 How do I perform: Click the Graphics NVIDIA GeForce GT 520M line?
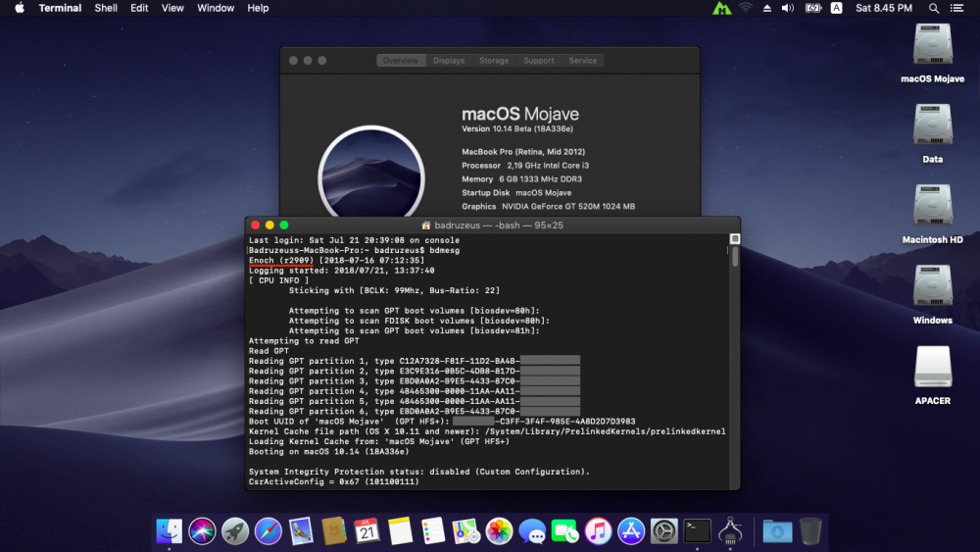pyautogui.click(x=548, y=206)
